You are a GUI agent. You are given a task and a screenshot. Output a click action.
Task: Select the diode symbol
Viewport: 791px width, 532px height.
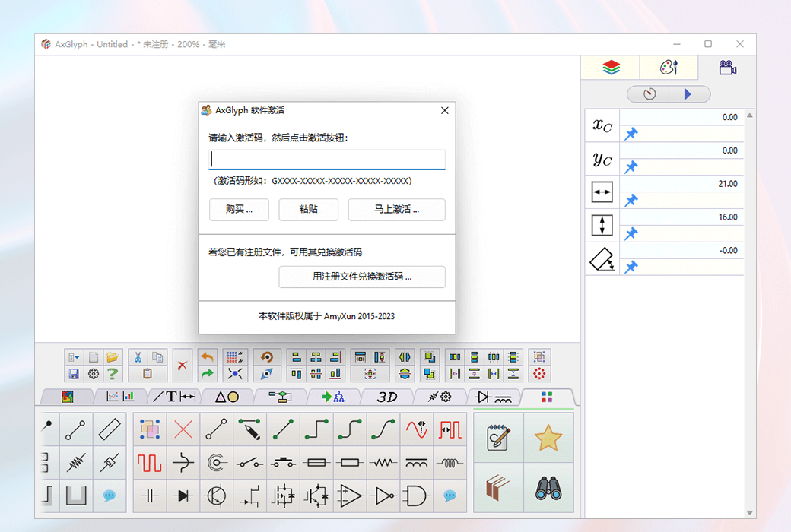pyautogui.click(x=183, y=496)
